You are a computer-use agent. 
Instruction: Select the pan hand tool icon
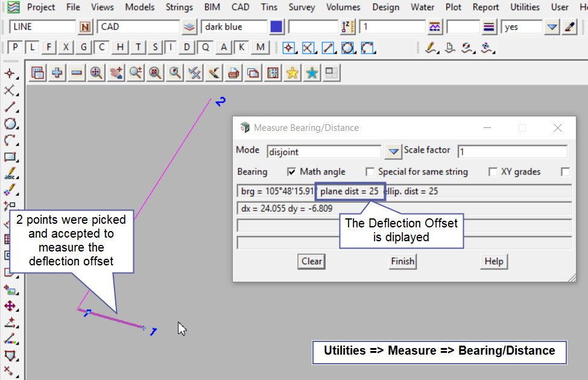click(116, 73)
